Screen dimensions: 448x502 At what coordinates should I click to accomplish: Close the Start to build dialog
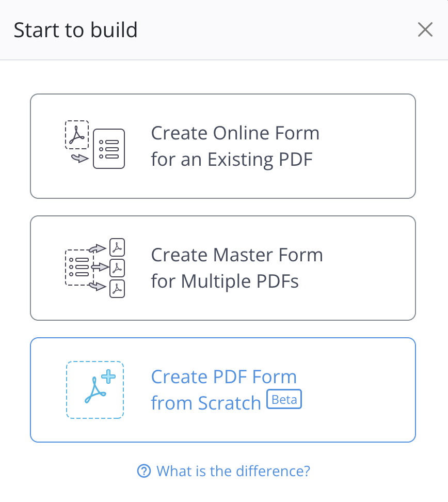[x=425, y=30]
